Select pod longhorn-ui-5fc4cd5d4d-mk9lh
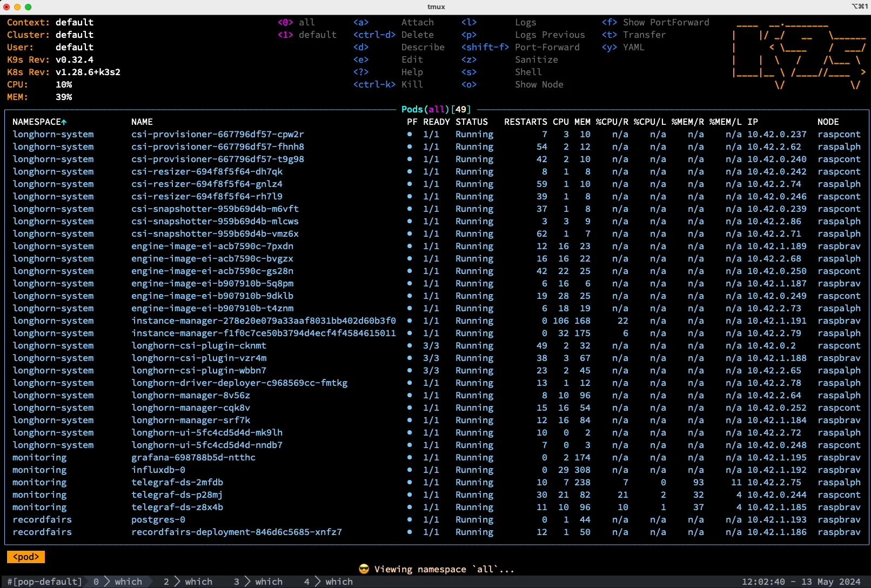 click(x=437, y=432)
